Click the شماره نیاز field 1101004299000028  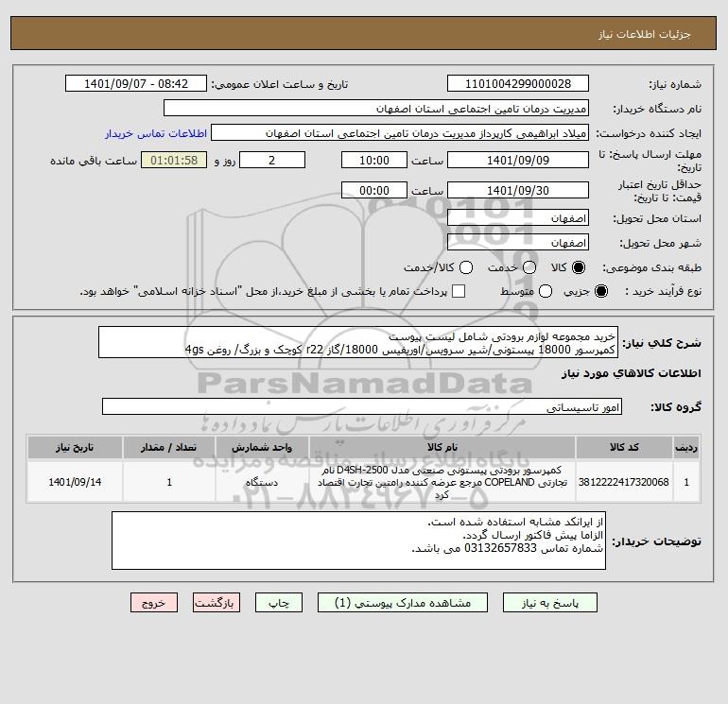tap(518, 83)
